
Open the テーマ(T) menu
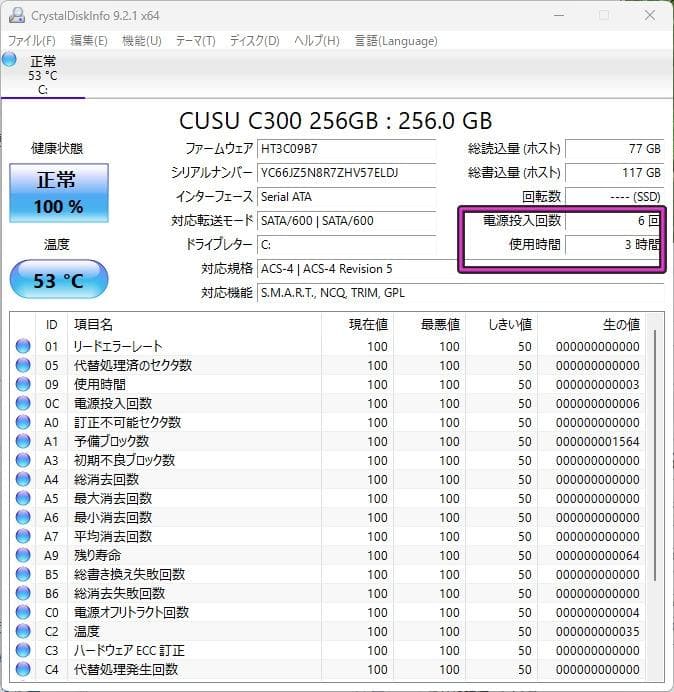196,41
